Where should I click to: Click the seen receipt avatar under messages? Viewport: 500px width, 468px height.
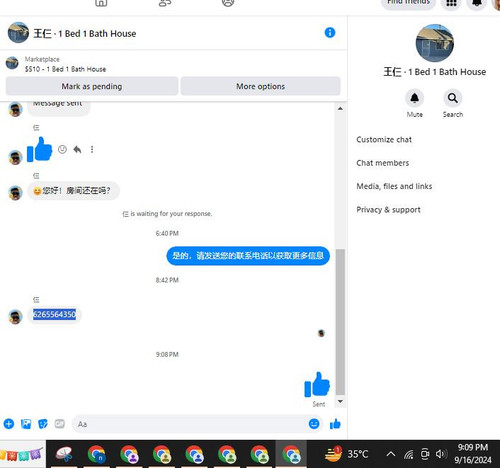(321, 333)
